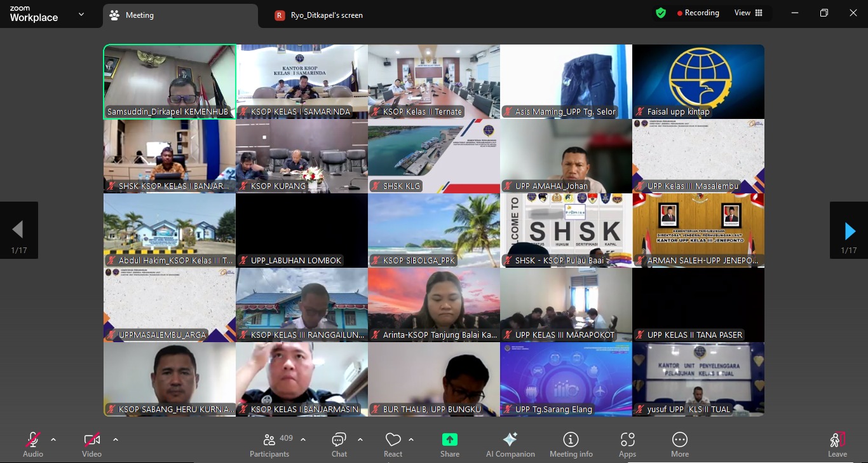Go to next page of participant videos
This screenshot has width=868, height=463.
(x=849, y=231)
